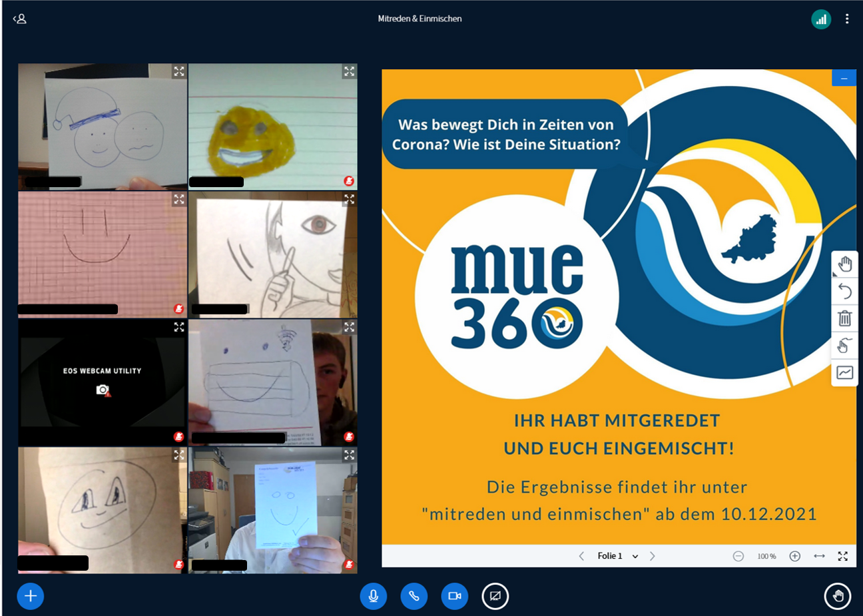
Task: Fullscreen the brown paper face webcam
Action: pyautogui.click(x=179, y=455)
